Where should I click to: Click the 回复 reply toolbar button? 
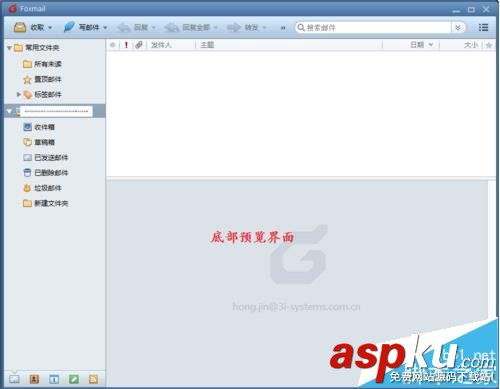tap(132, 27)
